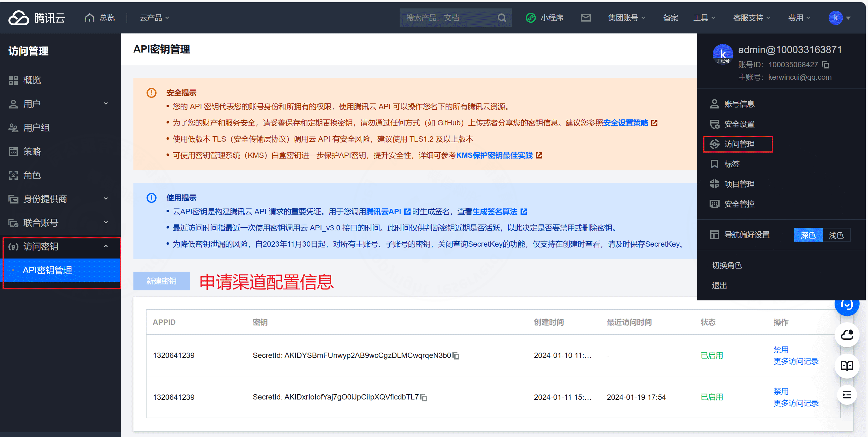Click the 2024-01-19 17:54 access time
868x437 pixels.
click(636, 397)
